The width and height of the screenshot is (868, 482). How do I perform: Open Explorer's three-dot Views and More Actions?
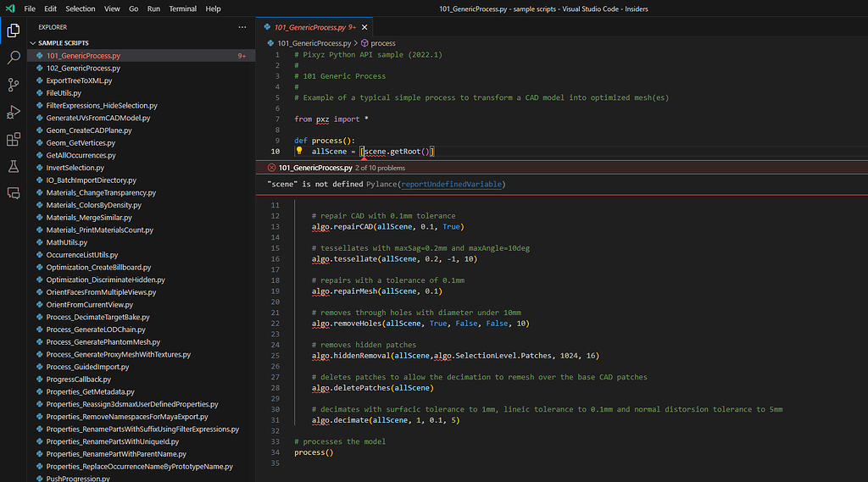[242, 27]
